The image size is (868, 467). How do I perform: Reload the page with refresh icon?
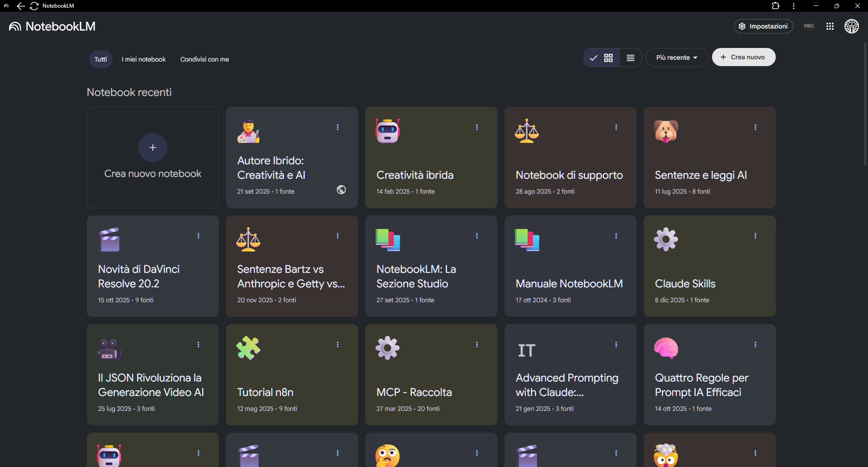tap(34, 6)
